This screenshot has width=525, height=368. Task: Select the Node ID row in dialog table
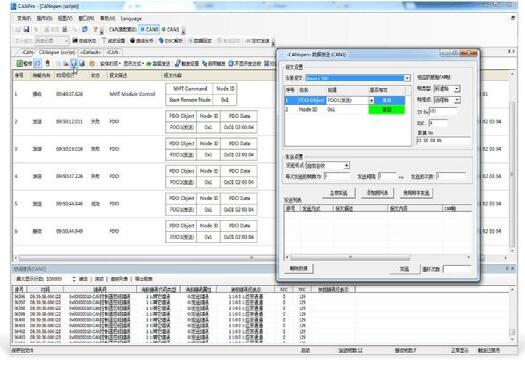pyautogui.click(x=345, y=109)
